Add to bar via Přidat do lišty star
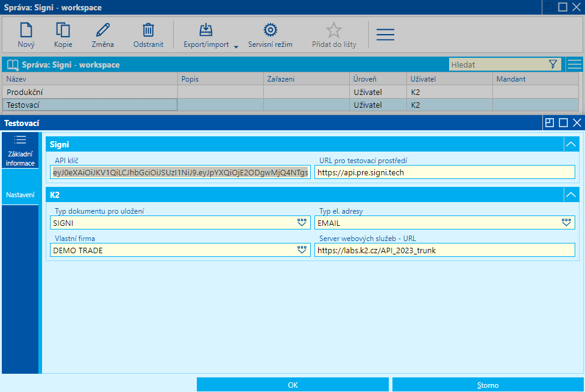The height and width of the screenshot is (392, 585). click(x=334, y=35)
